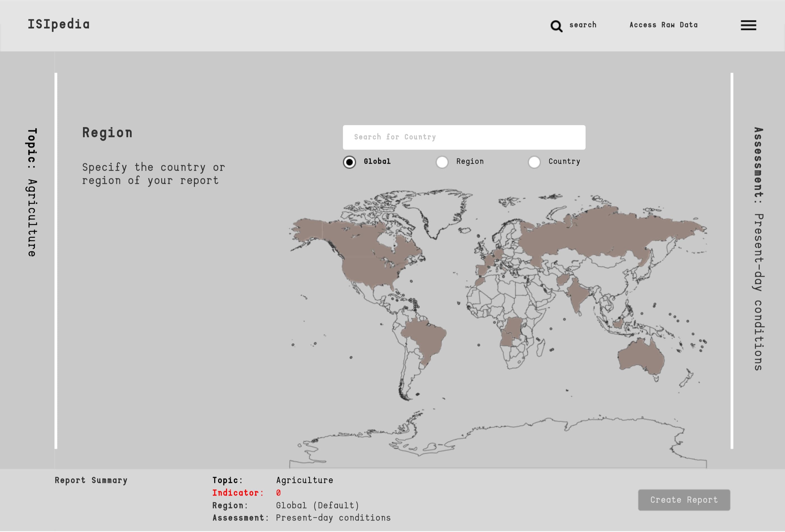Click the red Indicator: label in summary
Viewport: 785px width, 532px height.
point(238,493)
